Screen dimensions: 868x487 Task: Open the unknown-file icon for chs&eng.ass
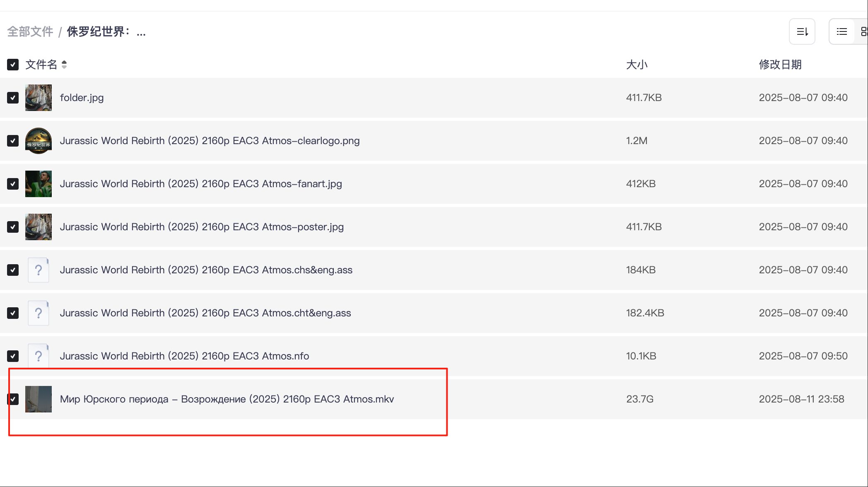click(39, 270)
